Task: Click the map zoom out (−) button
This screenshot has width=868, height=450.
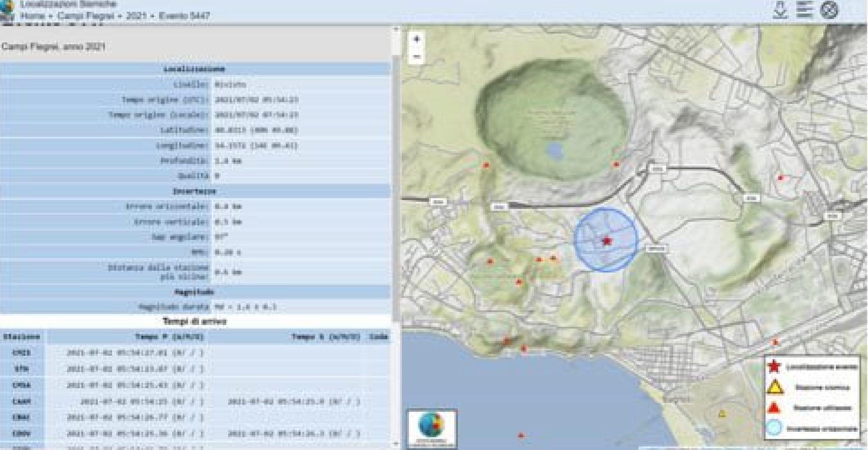Action: [417, 56]
